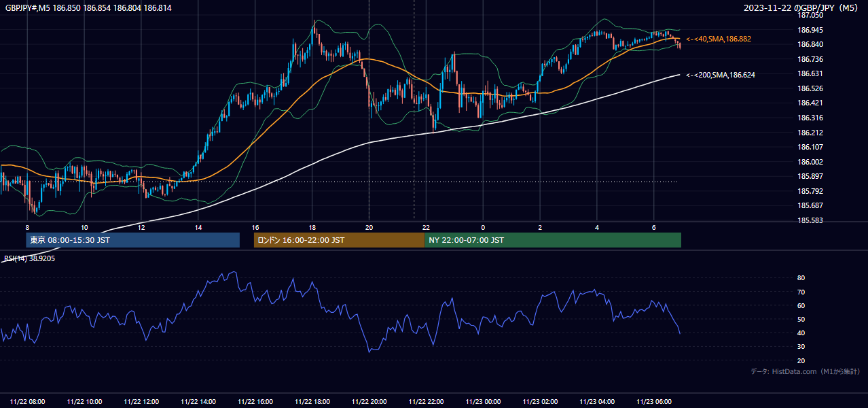868x408 pixels.
Task: Click RSI scale label 30
Action: [x=801, y=347]
